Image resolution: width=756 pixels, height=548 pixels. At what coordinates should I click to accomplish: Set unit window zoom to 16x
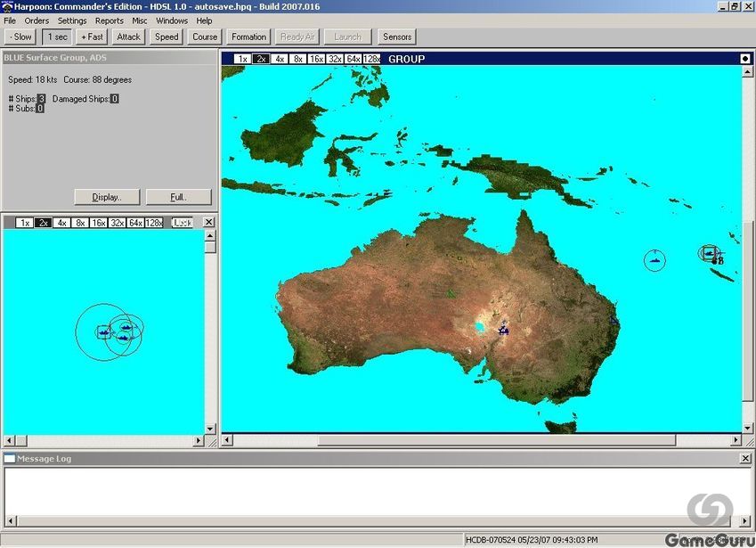point(98,223)
